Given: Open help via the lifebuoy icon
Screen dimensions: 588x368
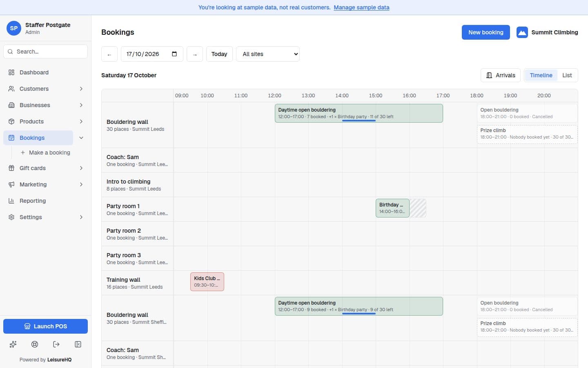Looking at the screenshot, I should tap(35, 344).
